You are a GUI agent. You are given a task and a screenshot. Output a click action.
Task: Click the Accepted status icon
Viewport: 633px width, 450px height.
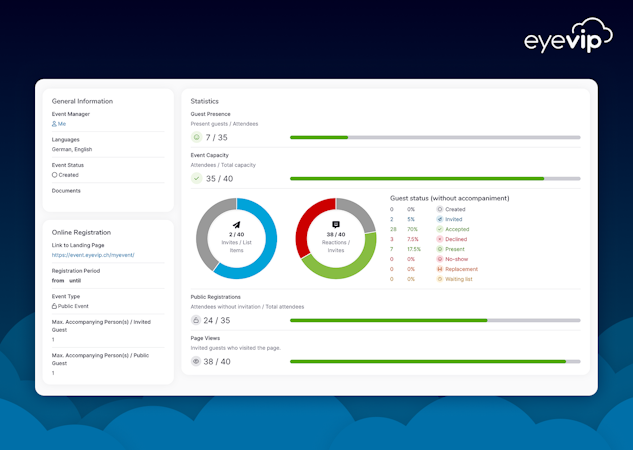pos(440,229)
